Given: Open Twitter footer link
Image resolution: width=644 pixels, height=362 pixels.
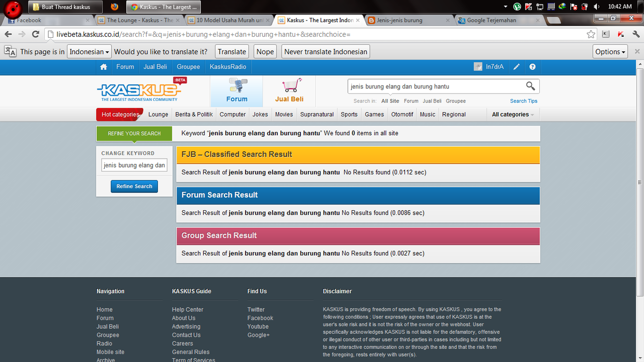Looking at the screenshot, I should [256, 310].
